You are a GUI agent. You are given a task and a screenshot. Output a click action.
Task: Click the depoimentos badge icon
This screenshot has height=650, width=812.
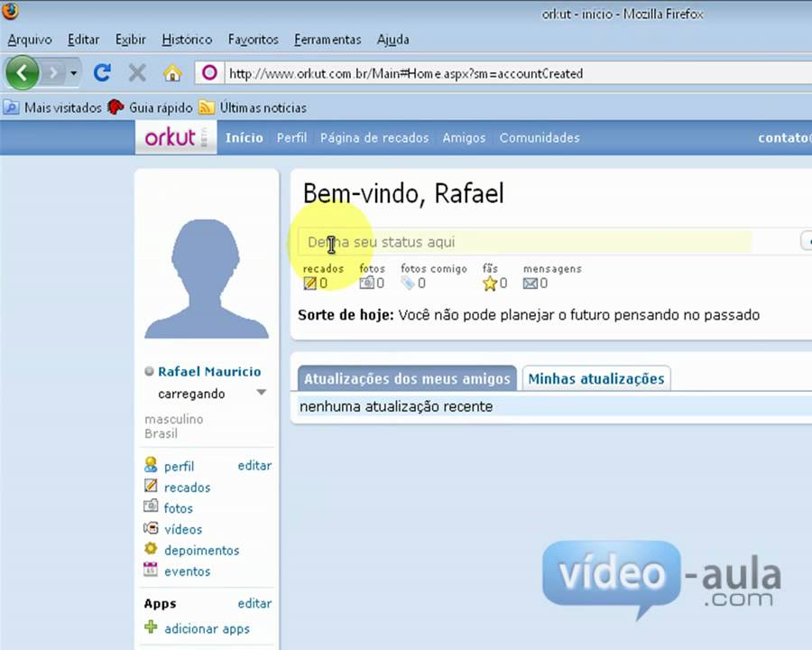(x=151, y=548)
